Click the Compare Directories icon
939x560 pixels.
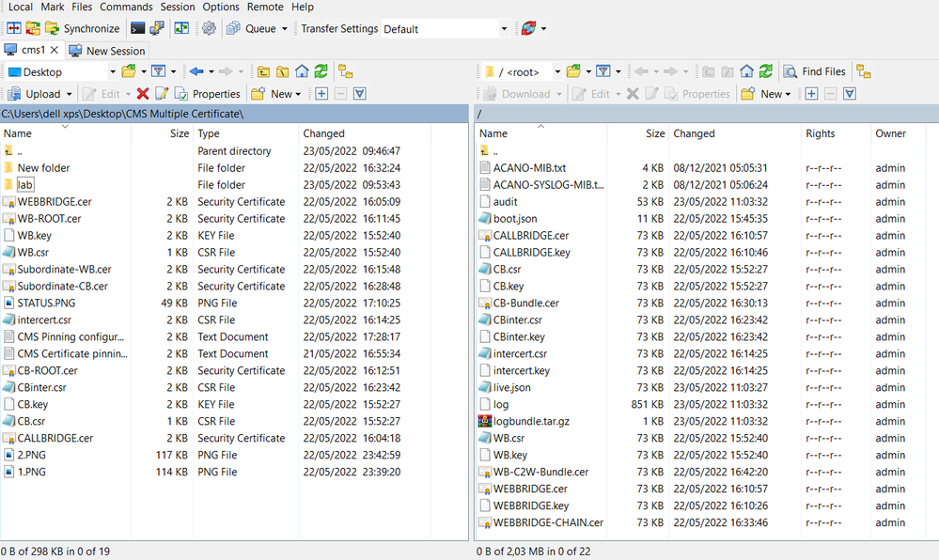14,28
